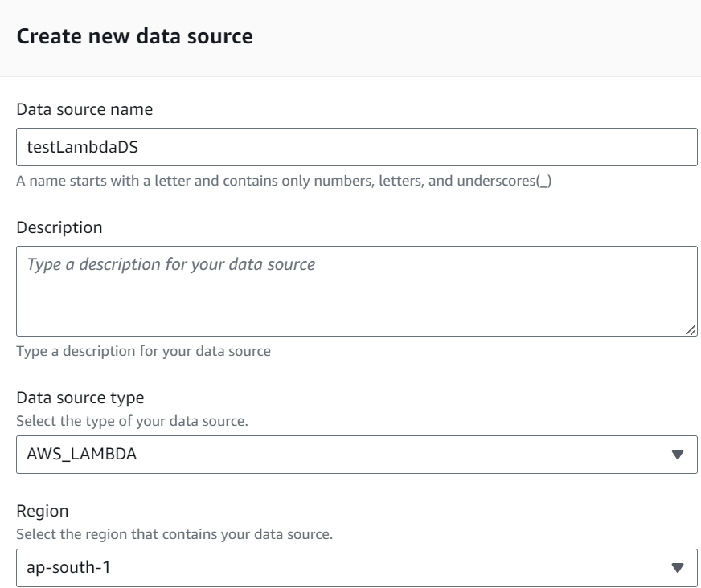Screen dimensions: 701x588
Task: Click "Select the region that contains" helper text
Action: pyautogui.click(x=174, y=534)
